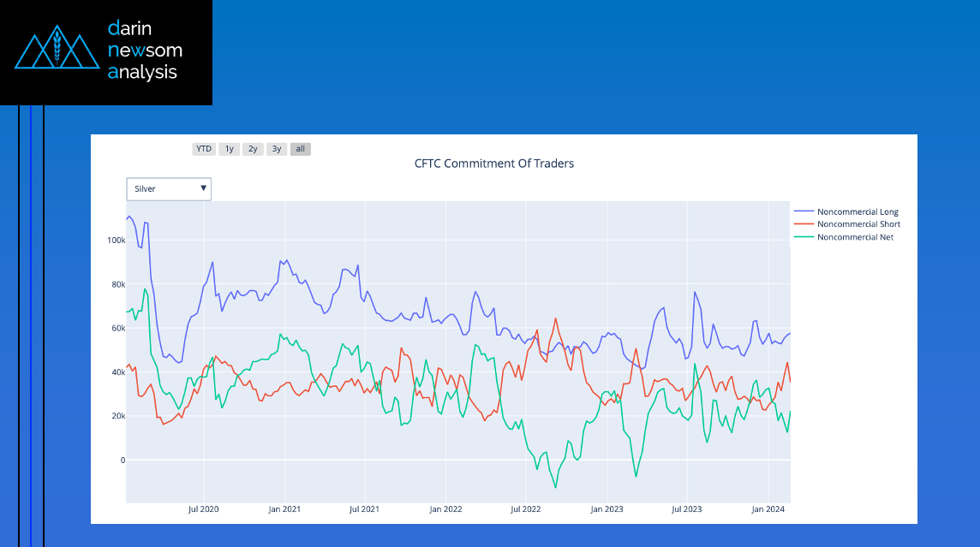Click the Jul 2020 x-axis label
This screenshot has width=980, height=547.
pyautogui.click(x=203, y=509)
